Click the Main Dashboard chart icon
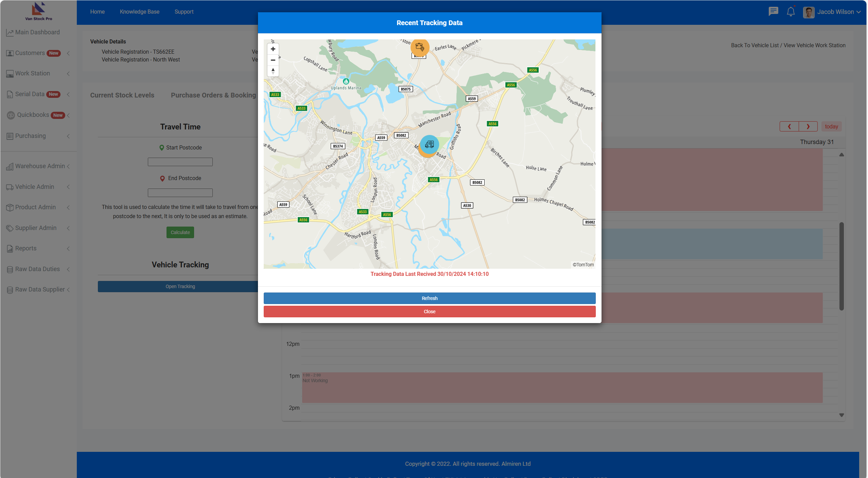This screenshot has width=868, height=478. click(10, 33)
